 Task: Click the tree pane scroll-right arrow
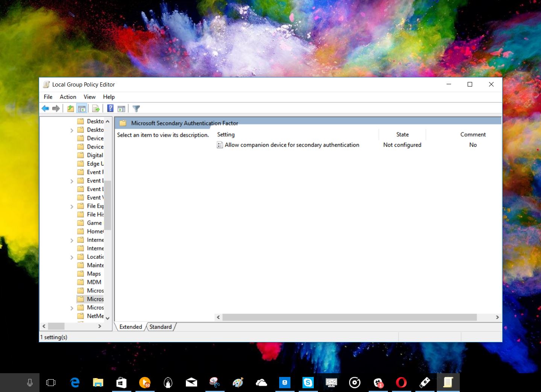[100, 326]
